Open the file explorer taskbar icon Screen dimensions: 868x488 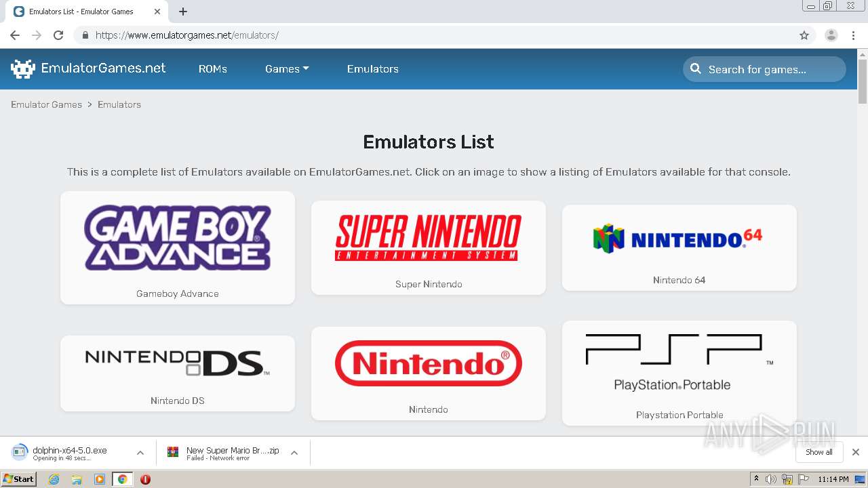[x=77, y=479]
